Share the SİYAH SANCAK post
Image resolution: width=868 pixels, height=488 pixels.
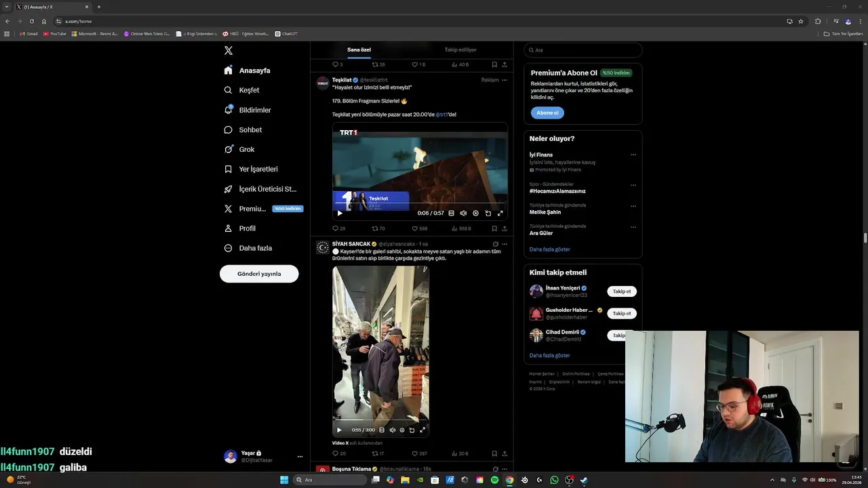[x=505, y=453]
